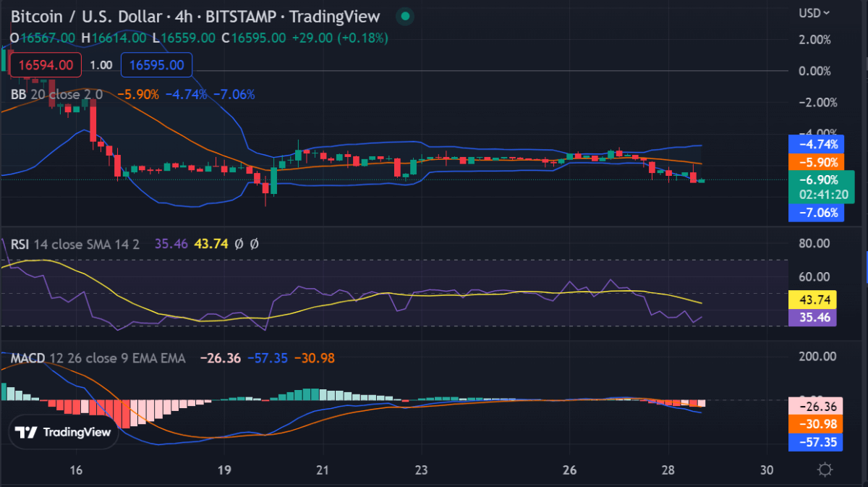Click the red sell price button 16594.00
The width and height of the screenshot is (868, 487).
pyautogui.click(x=45, y=65)
